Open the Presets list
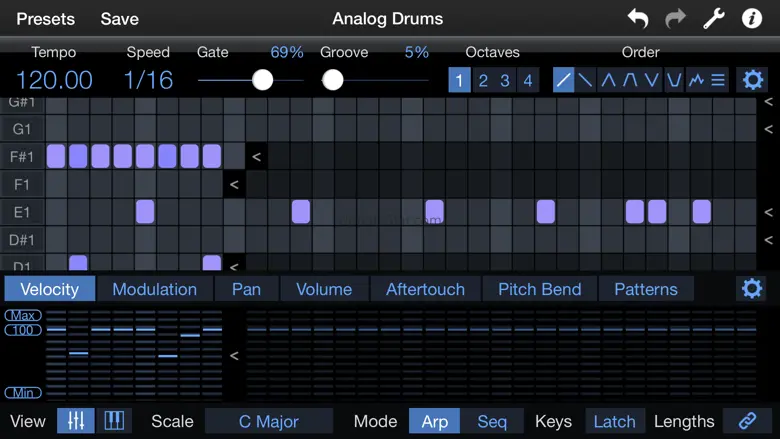This screenshot has width=780, height=439. point(45,19)
